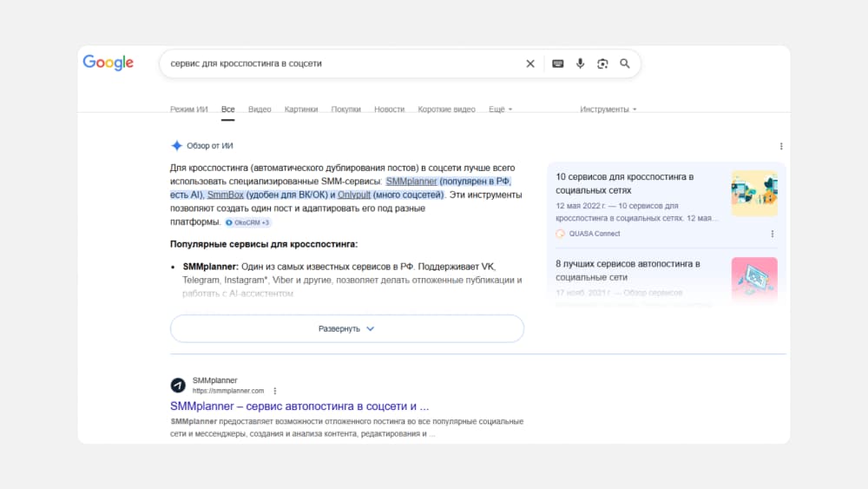
Task: Click 'Популярные сервисы для кросспостинга:' heading
Action: 264,244
